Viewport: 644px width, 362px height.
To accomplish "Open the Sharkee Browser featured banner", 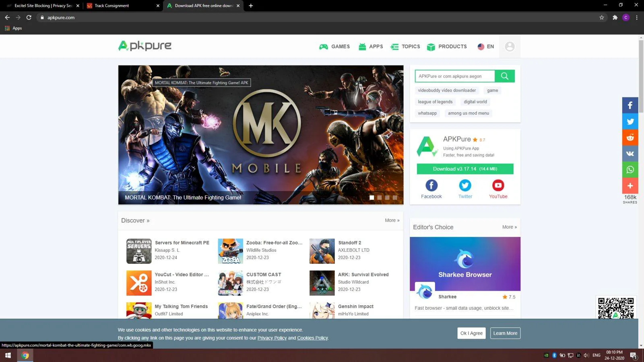I will point(465,264).
